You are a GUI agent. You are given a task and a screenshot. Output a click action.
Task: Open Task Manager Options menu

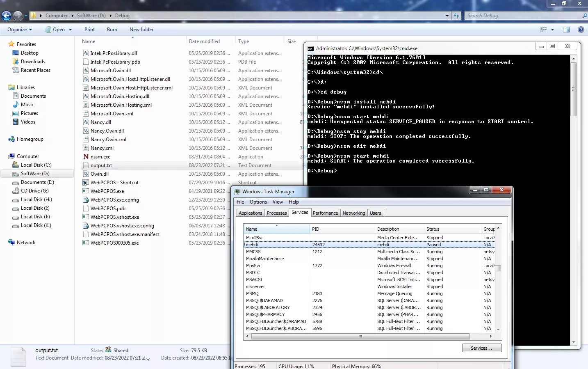click(x=258, y=202)
